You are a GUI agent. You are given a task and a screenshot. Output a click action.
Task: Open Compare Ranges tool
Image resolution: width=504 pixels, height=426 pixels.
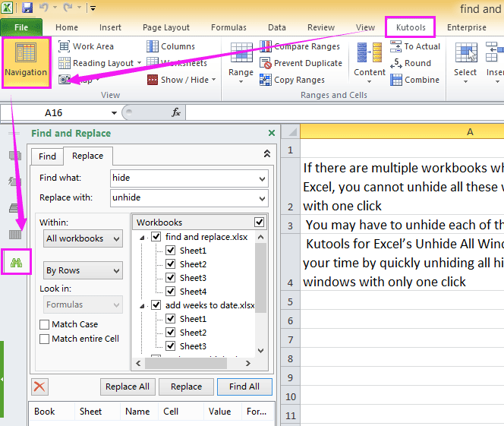(300, 46)
